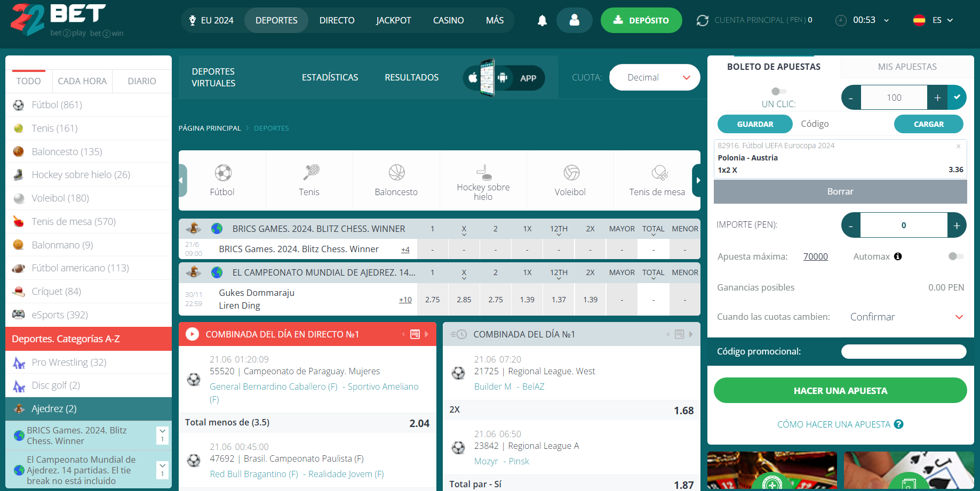Screen dimensions: 980x491
Task: Select the Tenis de mesa icon in carousel
Action: 659,173
